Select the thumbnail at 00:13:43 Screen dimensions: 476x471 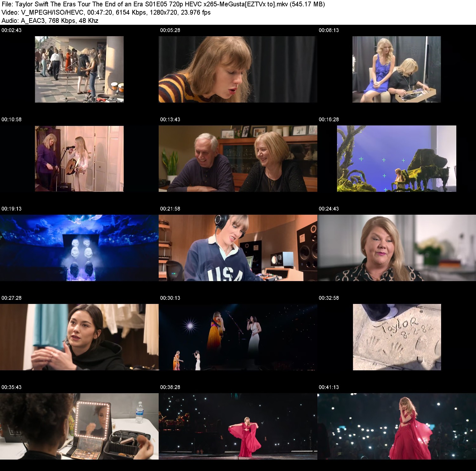(x=238, y=158)
